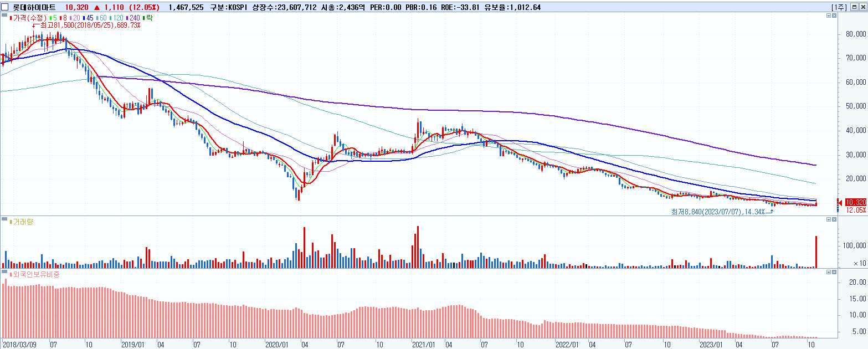Click the 2020/01 date axis label
Screen dimensions: 868x349
click(277, 344)
